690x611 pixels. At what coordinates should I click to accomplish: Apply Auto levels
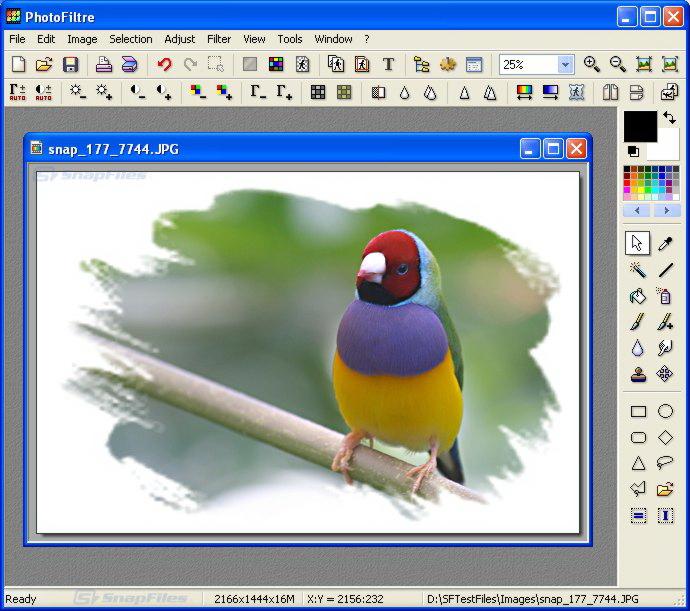(x=18, y=92)
